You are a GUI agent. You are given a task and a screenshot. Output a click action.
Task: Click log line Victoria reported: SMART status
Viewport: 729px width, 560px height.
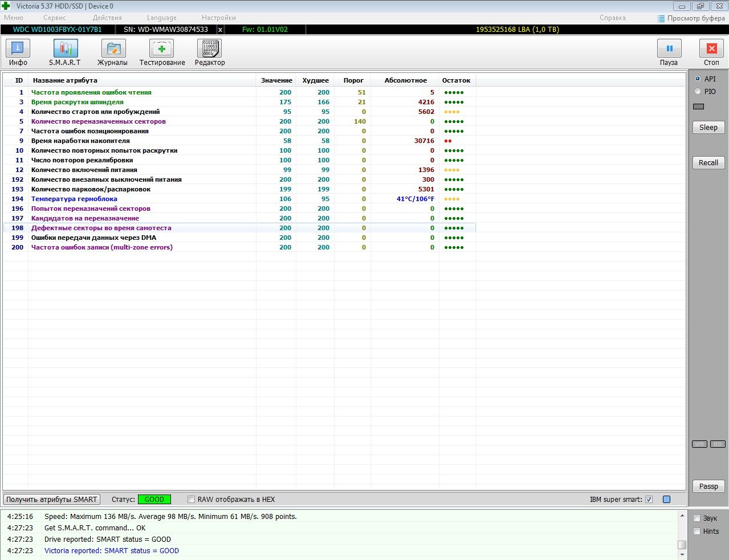pyautogui.click(x=112, y=551)
